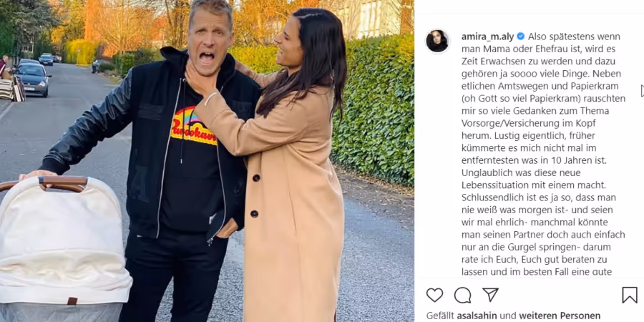
Task: Click the blue verified badge beside amira_m.aly
Action: 520,36
